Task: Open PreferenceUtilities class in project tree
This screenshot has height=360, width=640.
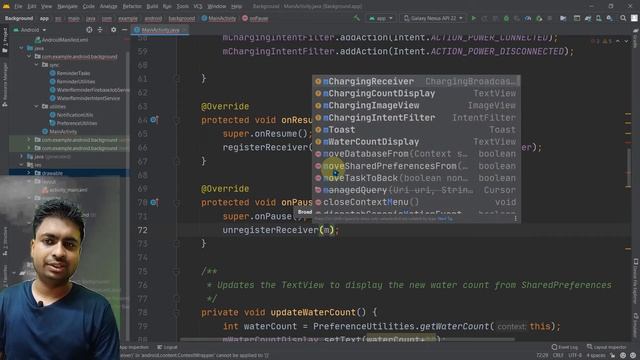Action: click(73, 123)
